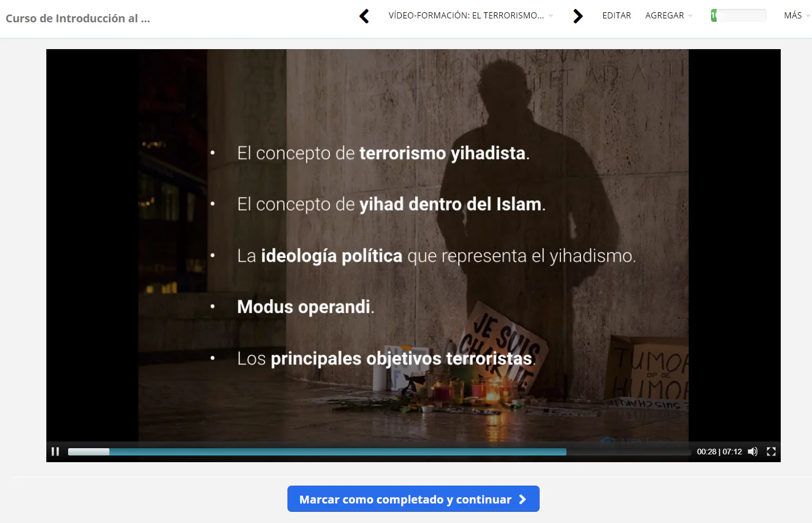Click EDITAR in the top bar
This screenshot has height=523, width=812.
616,16
